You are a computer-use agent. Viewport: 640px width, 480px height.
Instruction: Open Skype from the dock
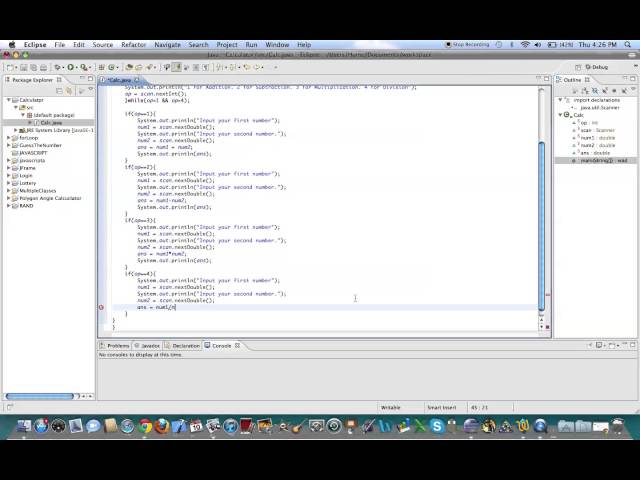437,426
